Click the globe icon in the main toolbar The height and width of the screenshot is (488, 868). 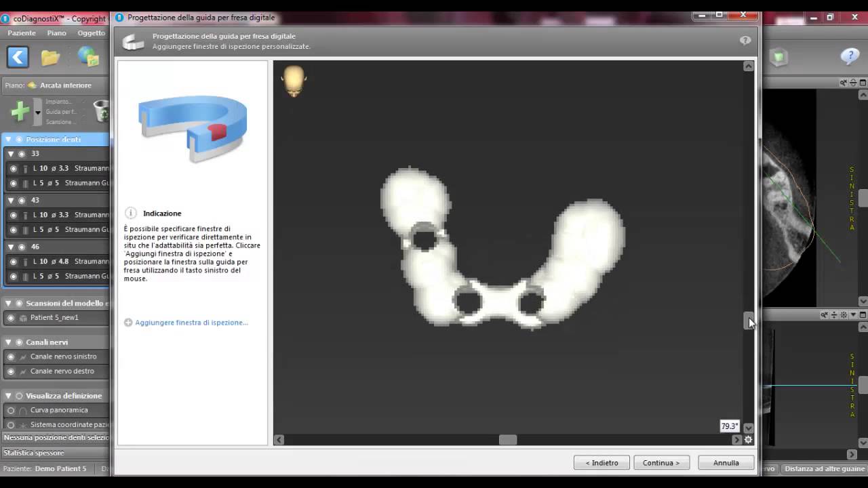[x=88, y=57]
